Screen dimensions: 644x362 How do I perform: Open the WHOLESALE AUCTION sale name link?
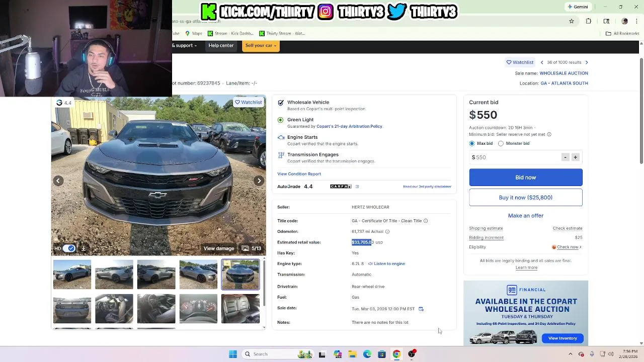click(x=563, y=73)
